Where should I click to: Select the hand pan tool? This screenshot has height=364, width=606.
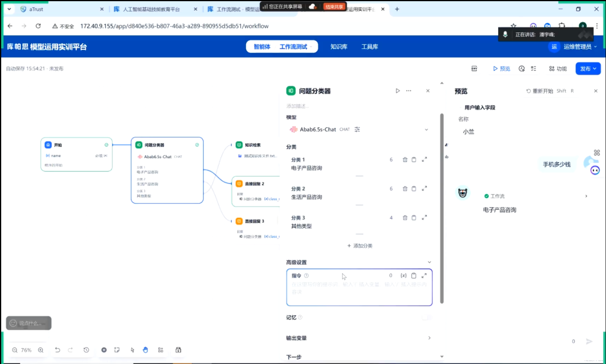[145, 350]
